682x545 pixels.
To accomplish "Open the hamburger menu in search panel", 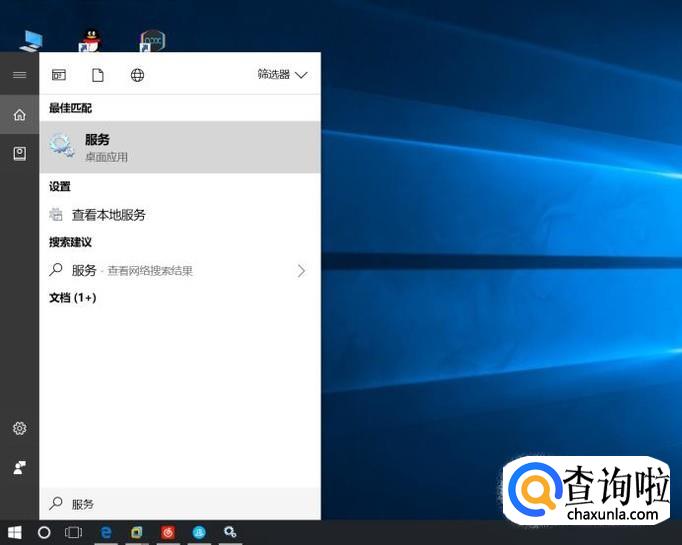I will pyautogui.click(x=19, y=75).
